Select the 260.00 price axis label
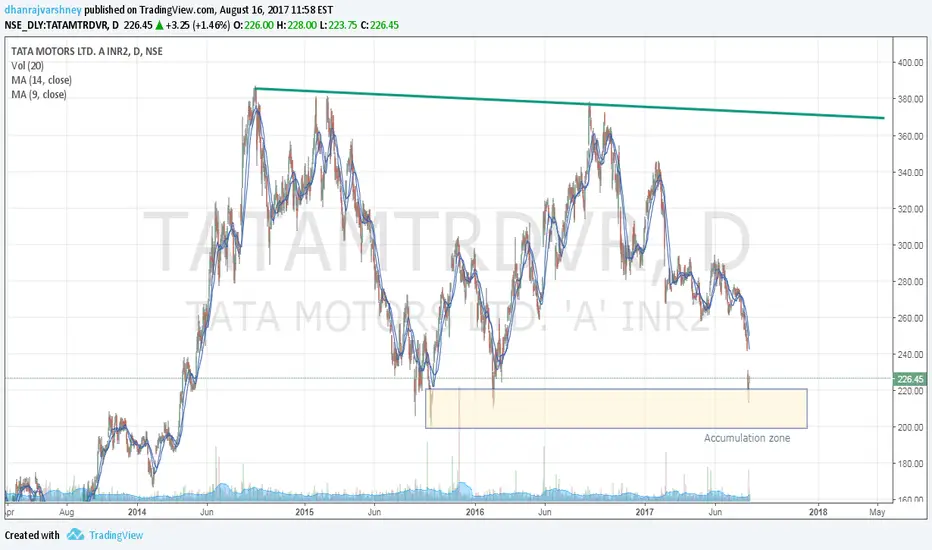 [911, 318]
